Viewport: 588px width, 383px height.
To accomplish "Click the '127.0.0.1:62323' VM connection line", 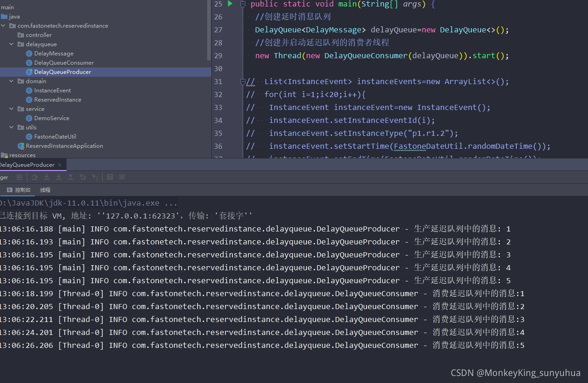I will pyautogui.click(x=126, y=216).
